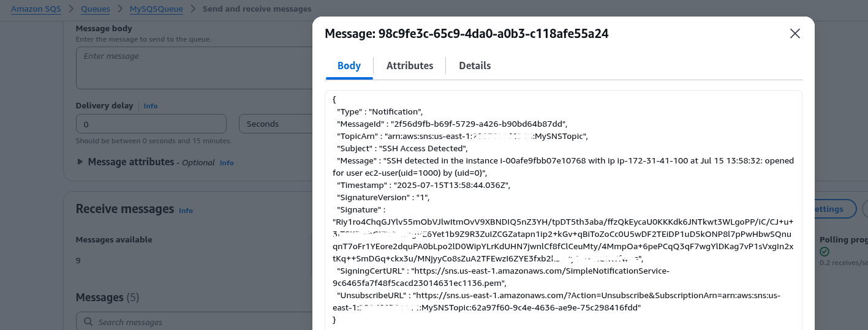The height and width of the screenshot is (330, 868).
Task: Open the Amazon SQS breadcrumb link
Action: 36,9
